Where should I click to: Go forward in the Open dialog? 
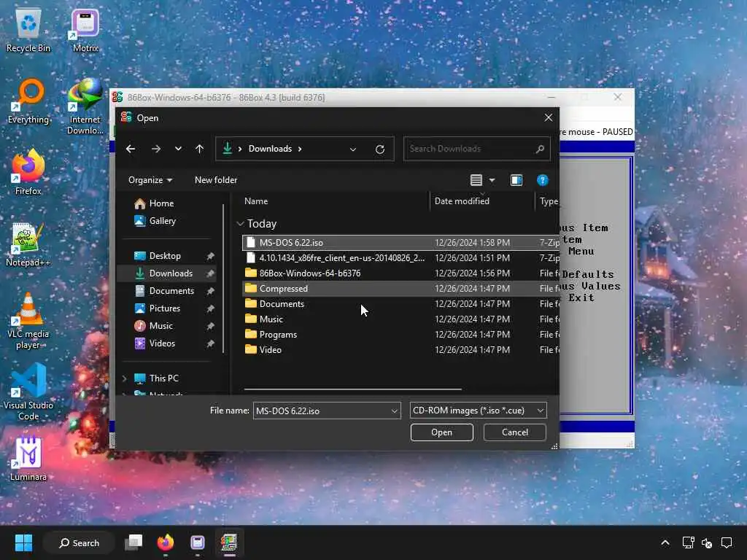(156, 149)
